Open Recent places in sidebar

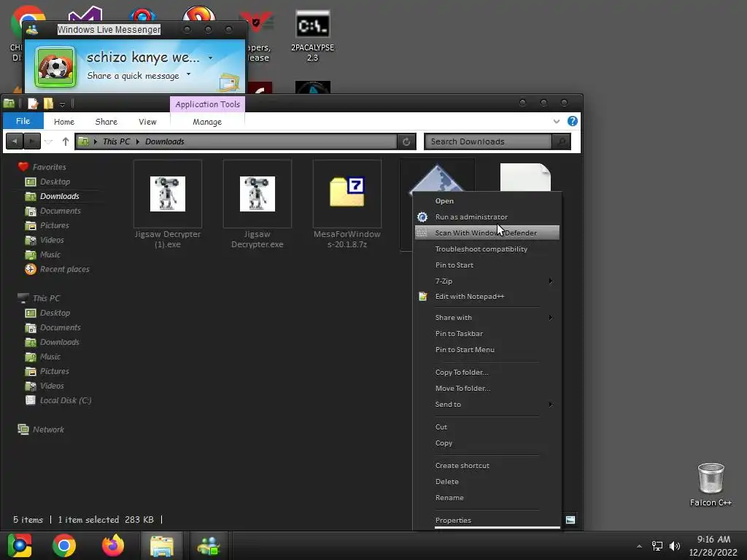[64, 270]
